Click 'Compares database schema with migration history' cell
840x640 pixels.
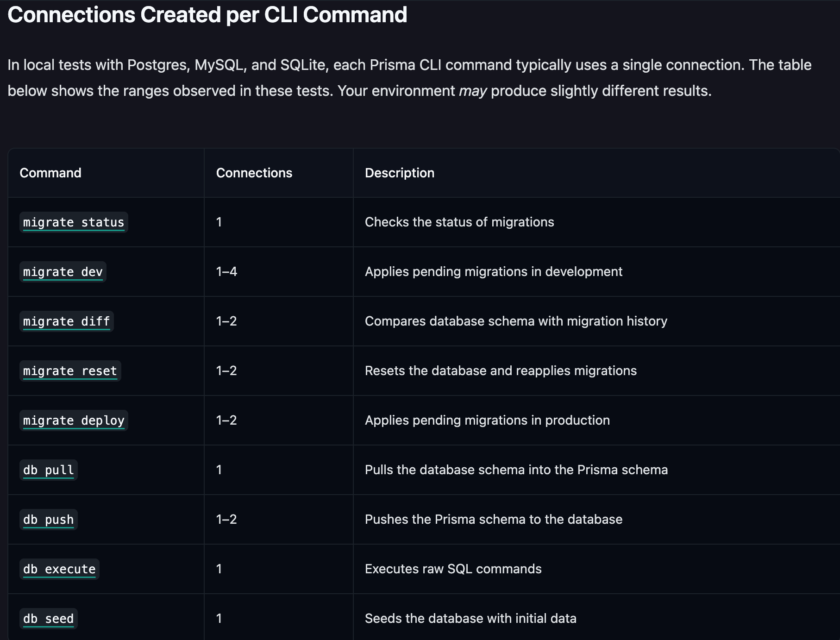pyautogui.click(x=516, y=321)
